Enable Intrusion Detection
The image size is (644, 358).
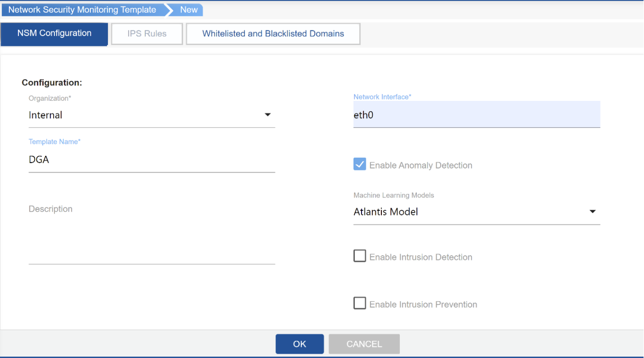[360, 256]
